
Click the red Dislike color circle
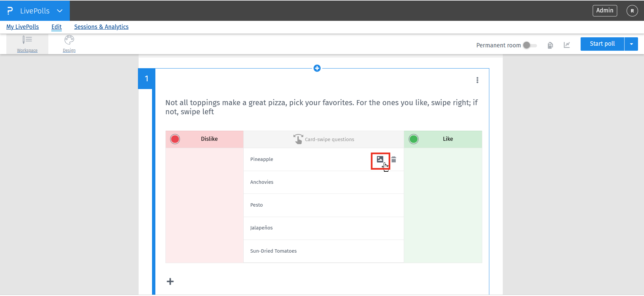175,139
